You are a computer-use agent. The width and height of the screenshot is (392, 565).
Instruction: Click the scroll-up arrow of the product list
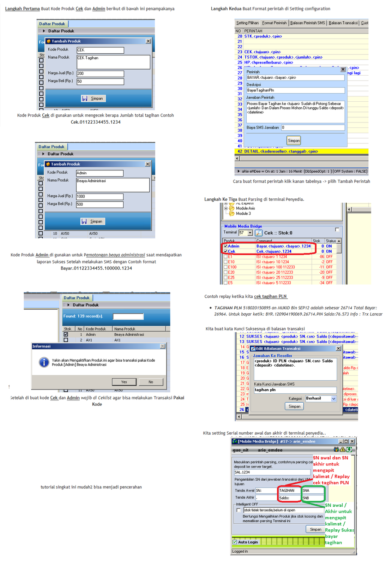[x=339, y=241]
